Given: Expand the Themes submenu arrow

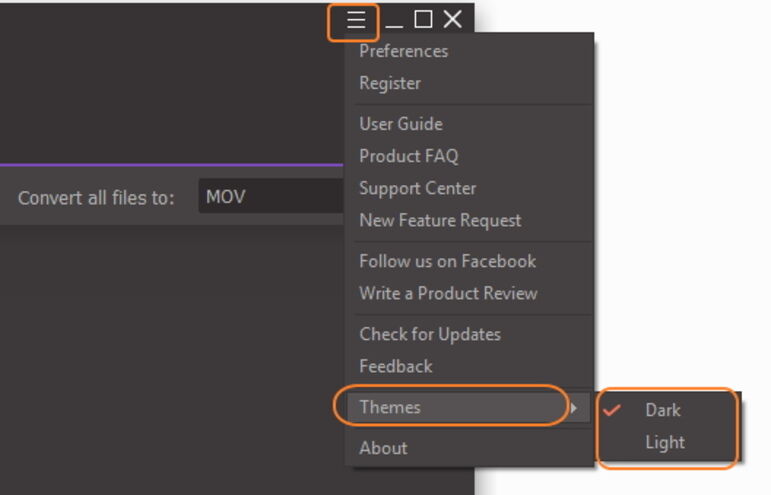Looking at the screenshot, I should (x=573, y=408).
